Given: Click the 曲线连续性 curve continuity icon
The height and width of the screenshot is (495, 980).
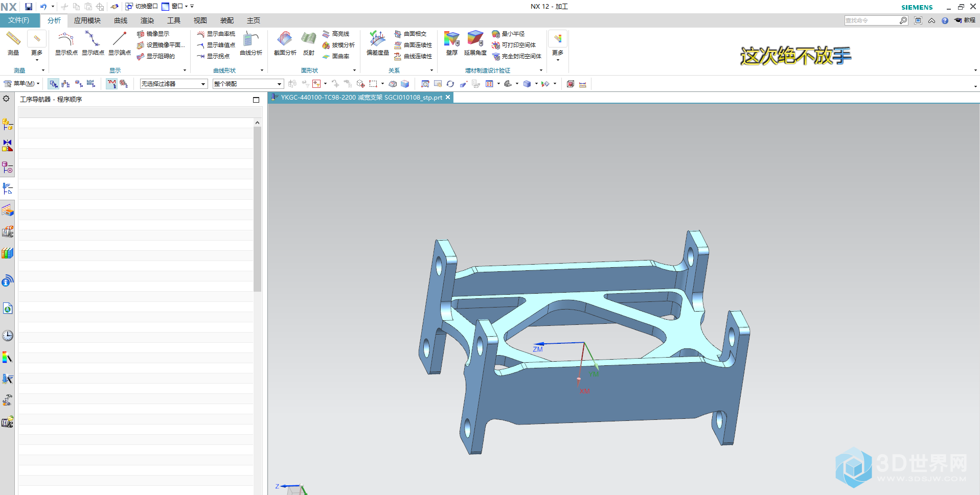Looking at the screenshot, I should click(398, 56).
